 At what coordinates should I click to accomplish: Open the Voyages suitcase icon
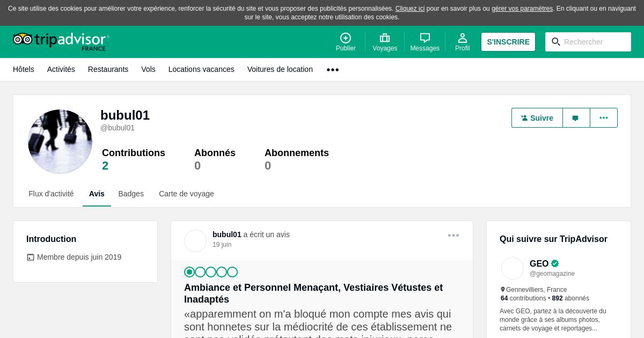(x=385, y=38)
